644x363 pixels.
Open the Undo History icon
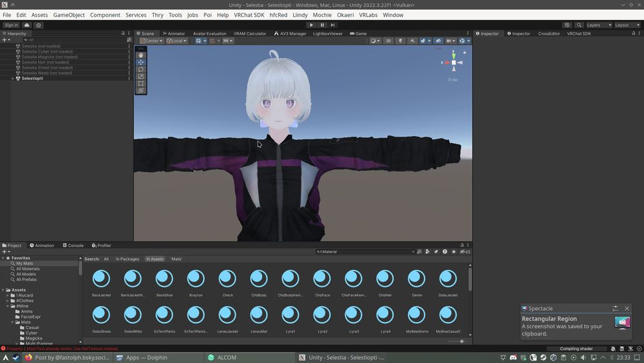pos(567,25)
